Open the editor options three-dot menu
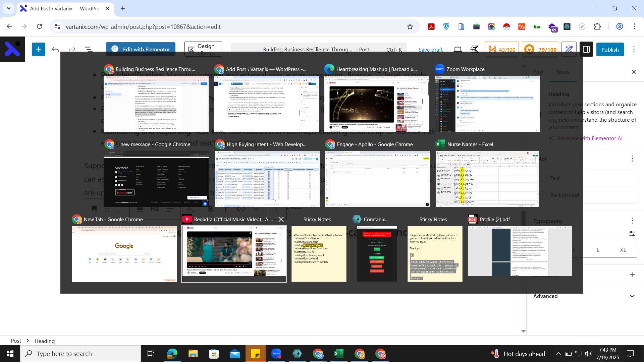This screenshot has width=644, height=362. (x=634, y=50)
